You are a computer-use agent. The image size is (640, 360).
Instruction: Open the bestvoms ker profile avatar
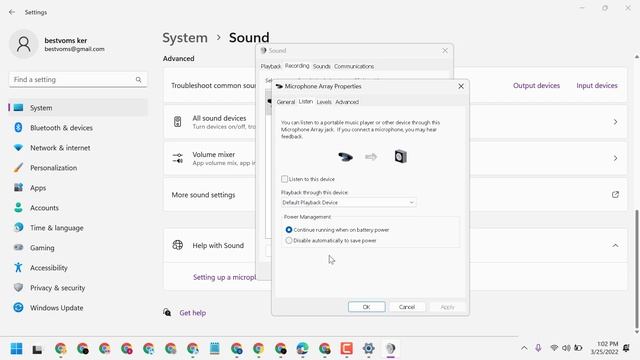click(x=24, y=44)
